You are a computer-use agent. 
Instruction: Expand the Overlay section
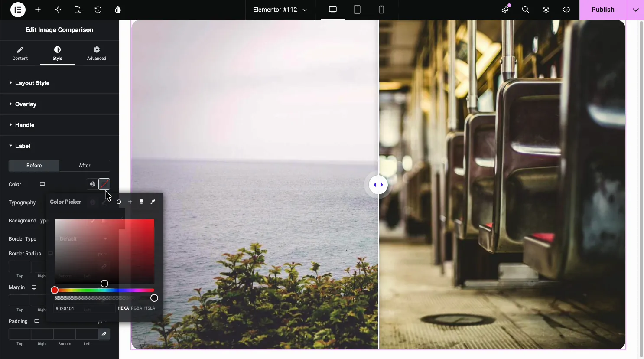coord(59,104)
